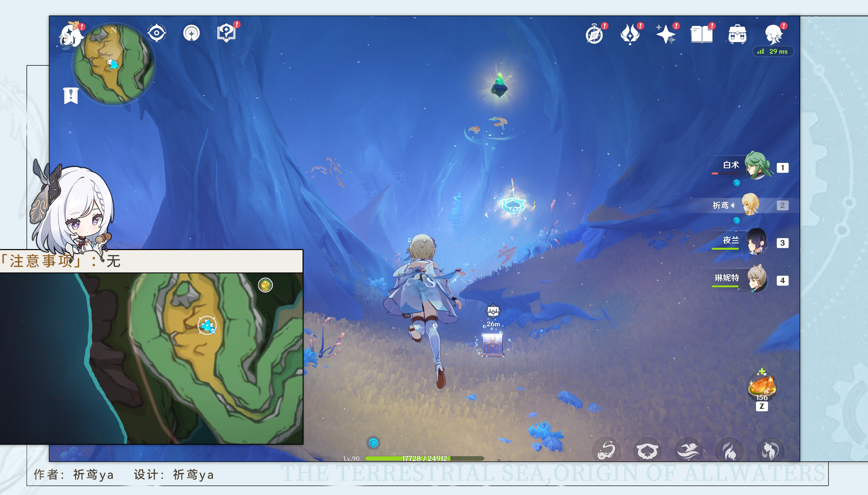
Task: Open the events flame icon
Action: [x=630, y=34]
